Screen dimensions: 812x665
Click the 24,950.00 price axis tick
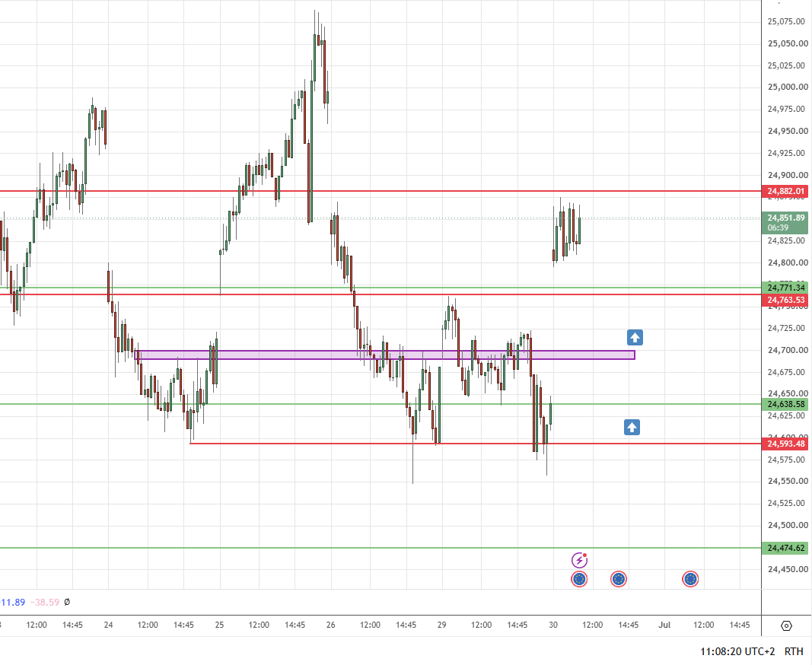[788, 131]
